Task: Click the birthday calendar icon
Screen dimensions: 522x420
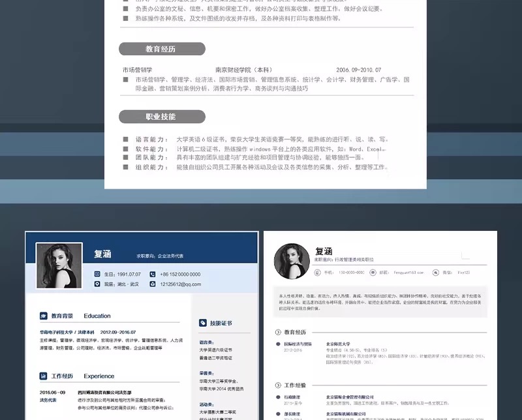Action: pyautogui.click(x=97, y=274)
